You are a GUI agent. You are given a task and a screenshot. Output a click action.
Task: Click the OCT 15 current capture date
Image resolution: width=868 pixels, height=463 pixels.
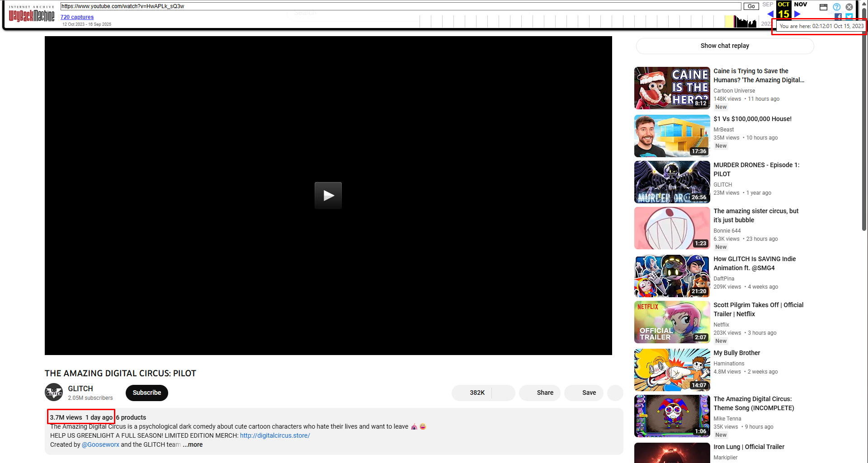pos(784,10)
